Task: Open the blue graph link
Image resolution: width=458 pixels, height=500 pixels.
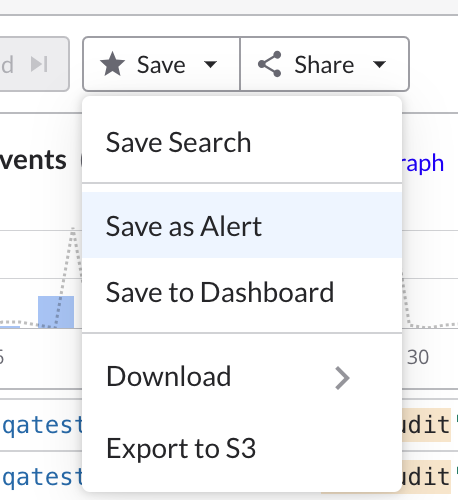Action: tap(423, 164)
